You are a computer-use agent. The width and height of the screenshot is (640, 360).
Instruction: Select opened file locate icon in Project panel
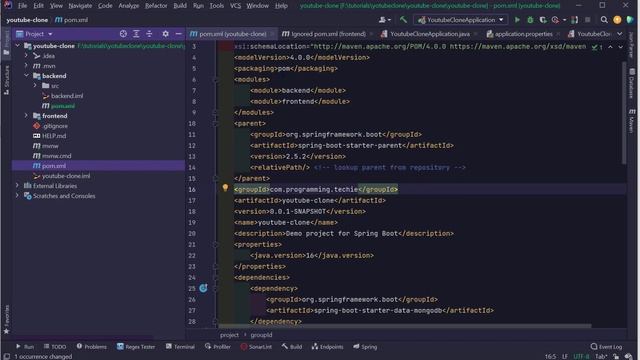tap(123, 34)
